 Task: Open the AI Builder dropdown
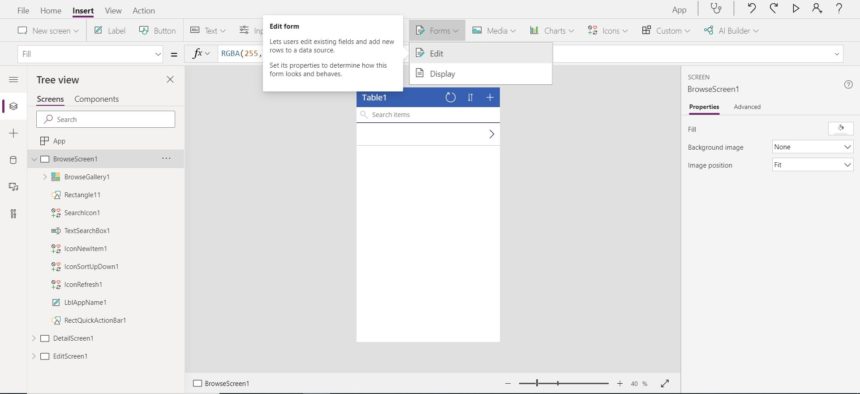[731, 31]
